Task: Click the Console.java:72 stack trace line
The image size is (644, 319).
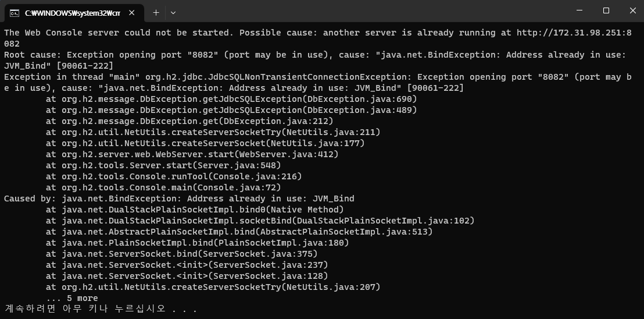Action: click(163, 187)
